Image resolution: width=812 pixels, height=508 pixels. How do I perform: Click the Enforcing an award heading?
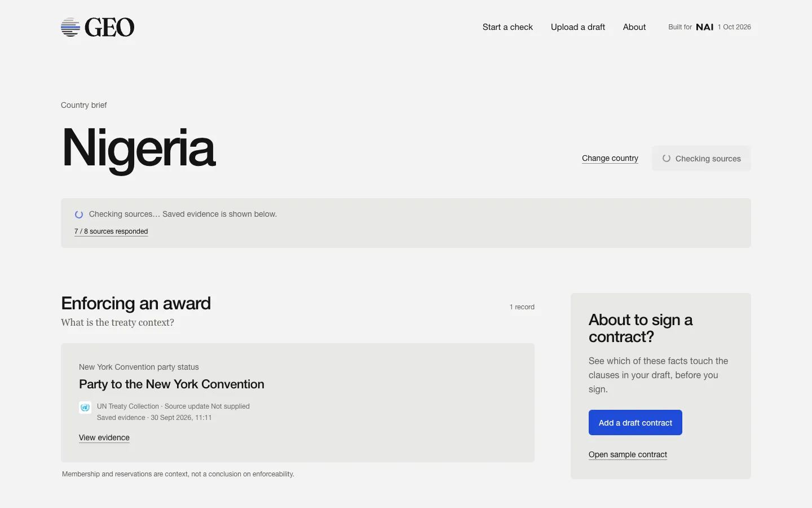pos(136,303)
